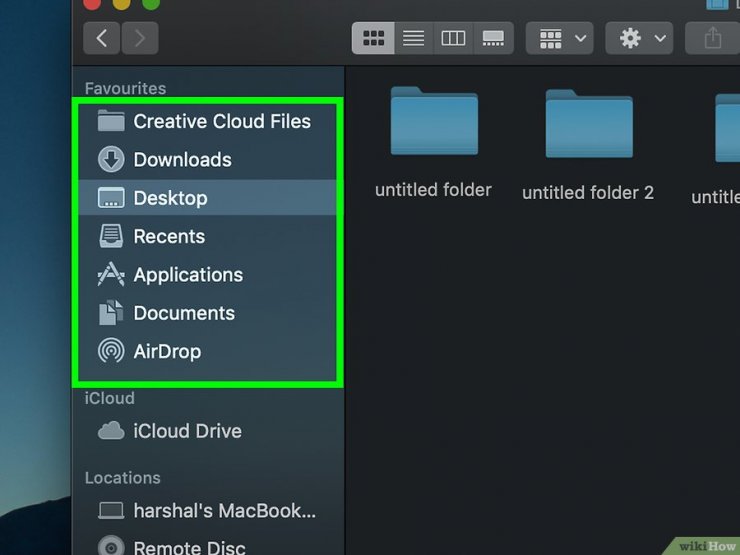
Task: Switch to column view
Action: coord(453,38)
